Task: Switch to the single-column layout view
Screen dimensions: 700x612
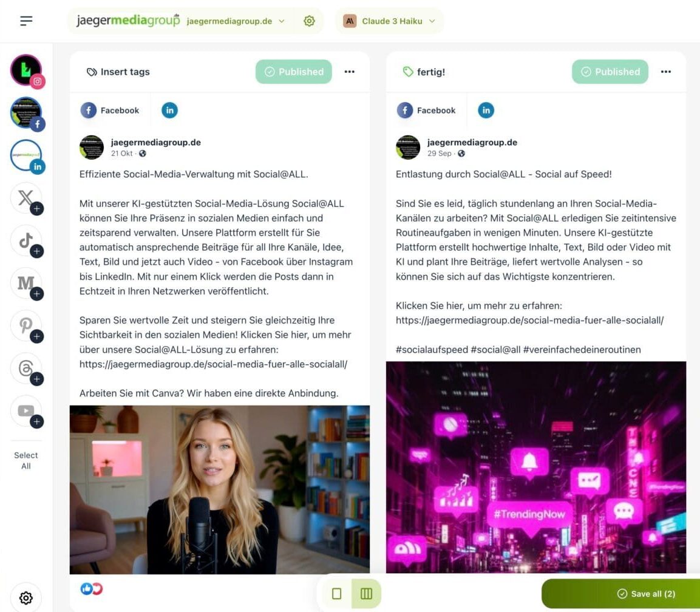Action: pos(336,594)
